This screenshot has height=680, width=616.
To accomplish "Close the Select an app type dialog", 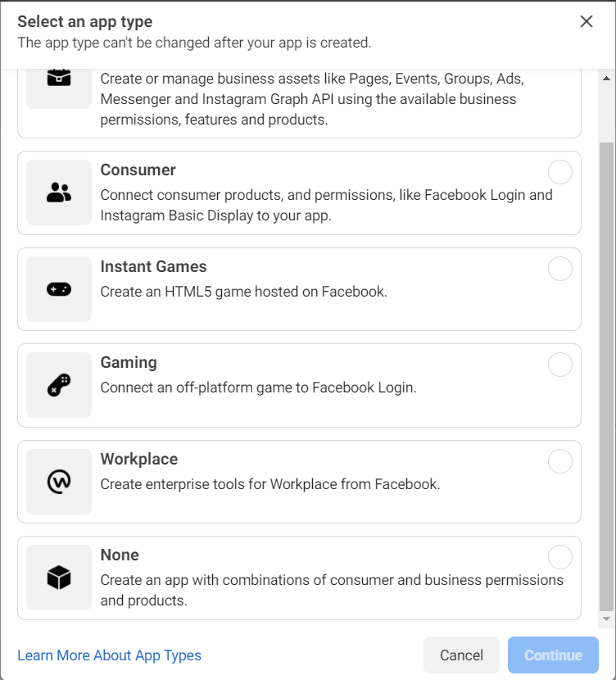I will tap(587, 22).
